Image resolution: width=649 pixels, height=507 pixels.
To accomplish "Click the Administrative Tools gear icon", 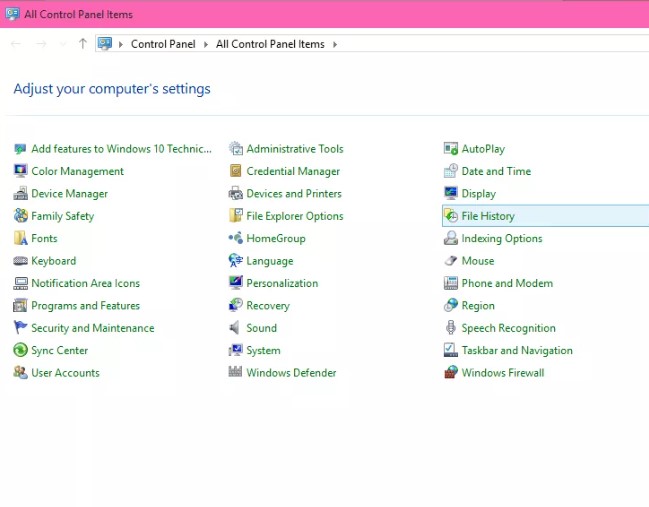I will point(236,149).
